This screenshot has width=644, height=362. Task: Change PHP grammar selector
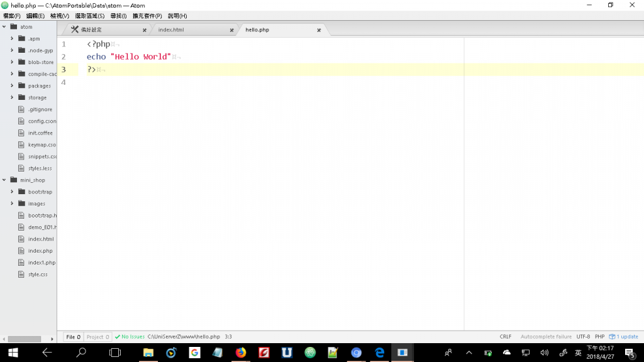[599, 337]
